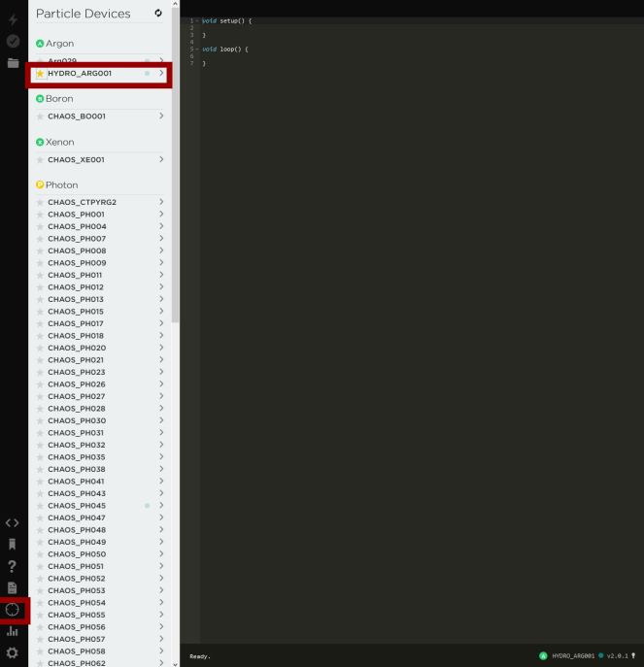Toggle the star next to CHAOS_PH045
The image size is (644, 667).
point(40,506)
